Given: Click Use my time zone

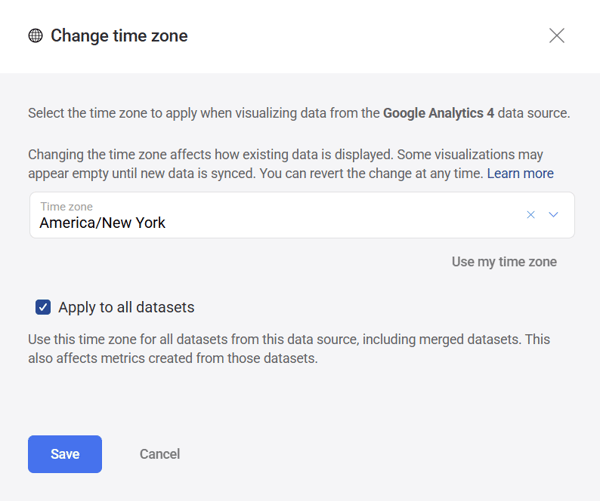Looking at the screenshot, I should [x=504, y=262].
